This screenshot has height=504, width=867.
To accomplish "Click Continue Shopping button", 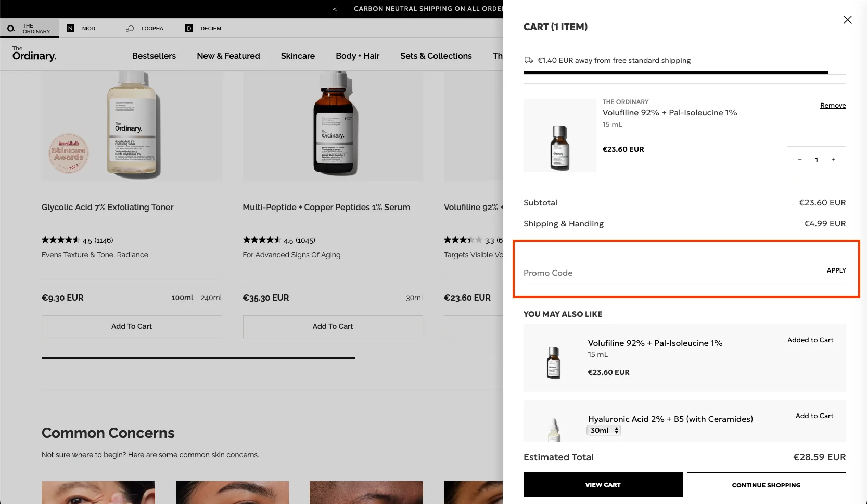I will click(x=766, y=485).
